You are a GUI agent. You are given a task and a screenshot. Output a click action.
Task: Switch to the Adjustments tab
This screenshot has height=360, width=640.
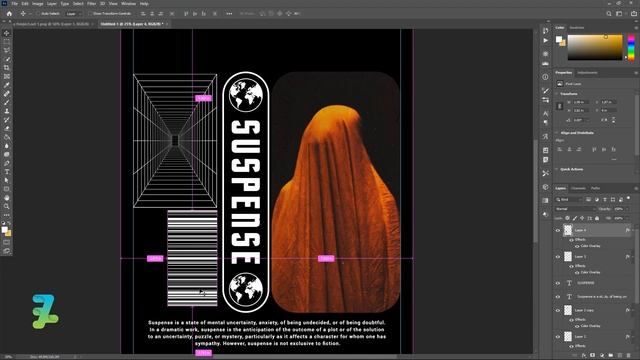tap(587, 73)
